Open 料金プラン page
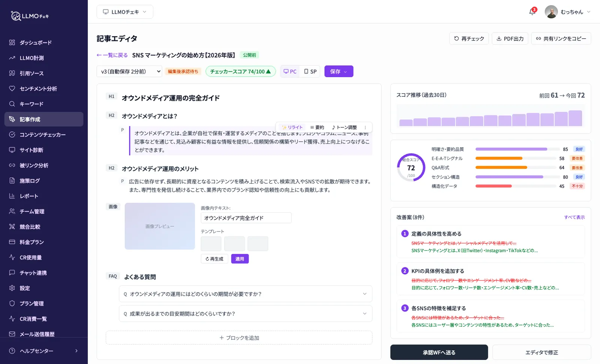600x364 pixels. [44, 242]
